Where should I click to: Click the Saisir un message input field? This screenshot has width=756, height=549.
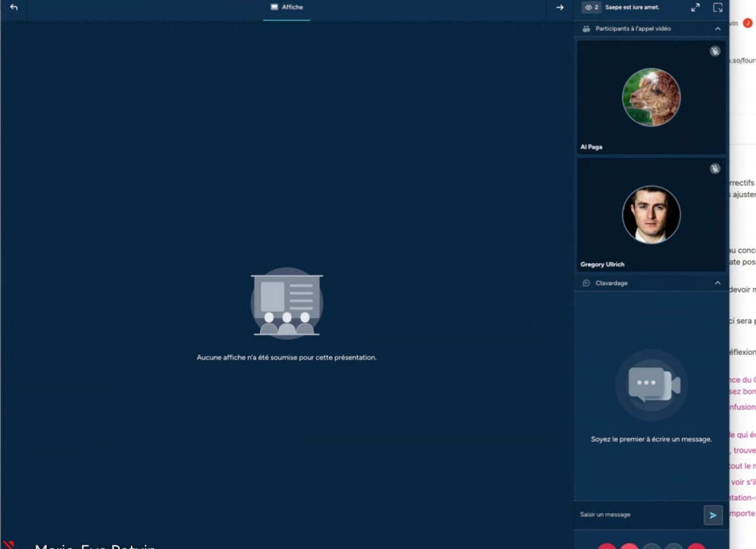638,515
